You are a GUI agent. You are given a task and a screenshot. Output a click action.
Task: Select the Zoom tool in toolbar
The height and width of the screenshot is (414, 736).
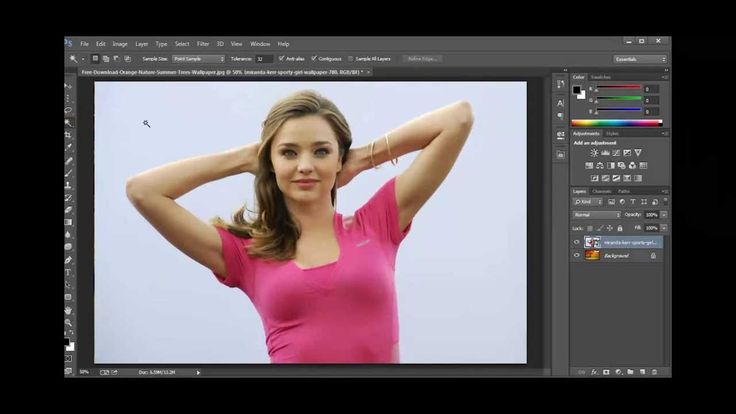click(69, 322)
